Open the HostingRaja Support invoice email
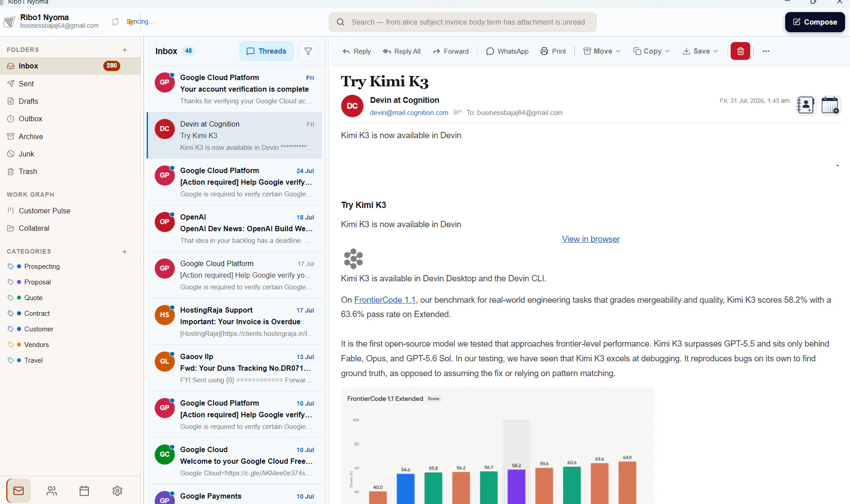Screen dimensions: 850x504 tap(234, 322)
